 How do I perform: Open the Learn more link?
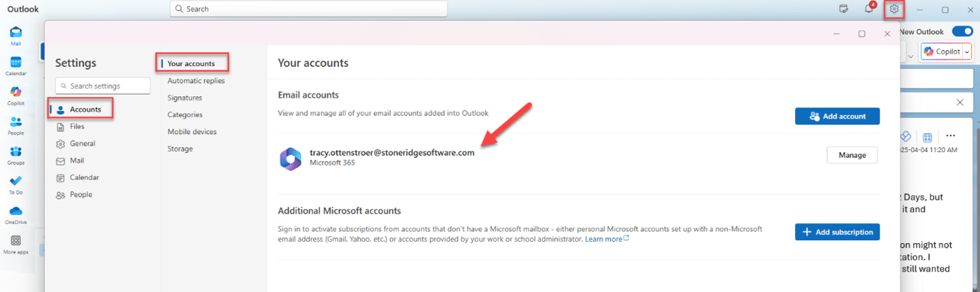606,239
